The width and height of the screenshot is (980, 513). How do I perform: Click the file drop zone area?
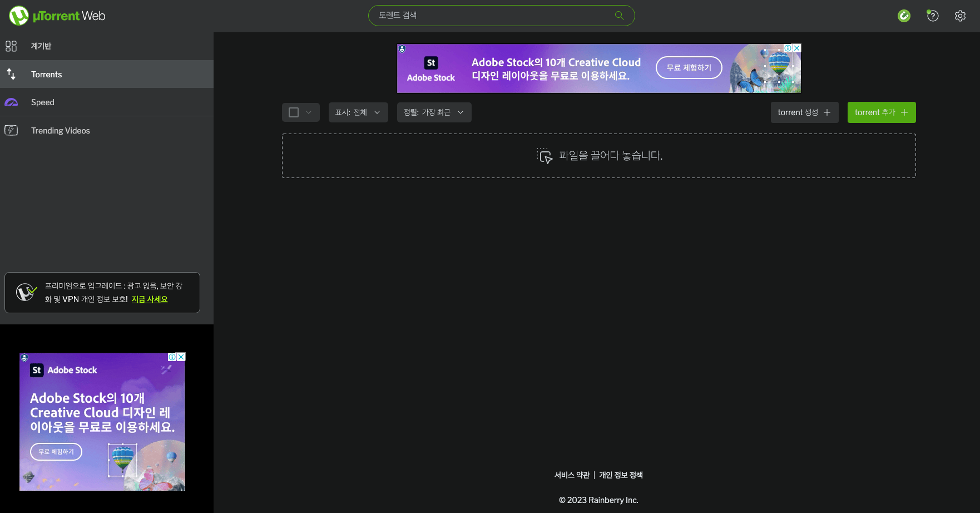point(599,156)
